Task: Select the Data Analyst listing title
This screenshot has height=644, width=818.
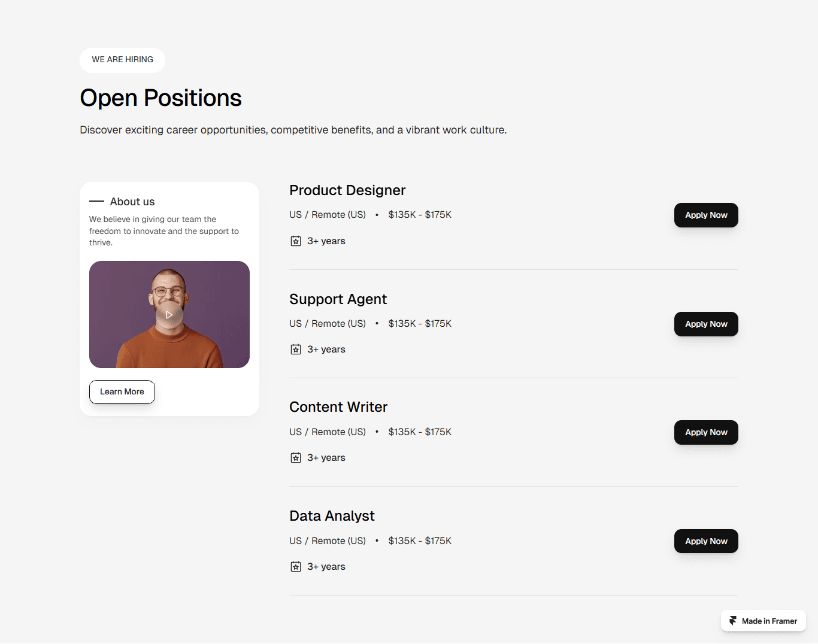Action: point(332,516)
